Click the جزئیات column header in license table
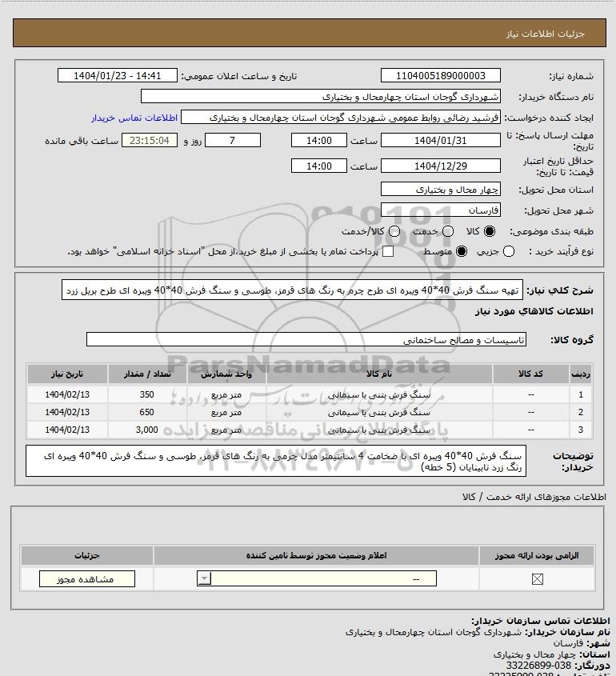The width and height of the screenshot is (616, 676). pos(87,555)
